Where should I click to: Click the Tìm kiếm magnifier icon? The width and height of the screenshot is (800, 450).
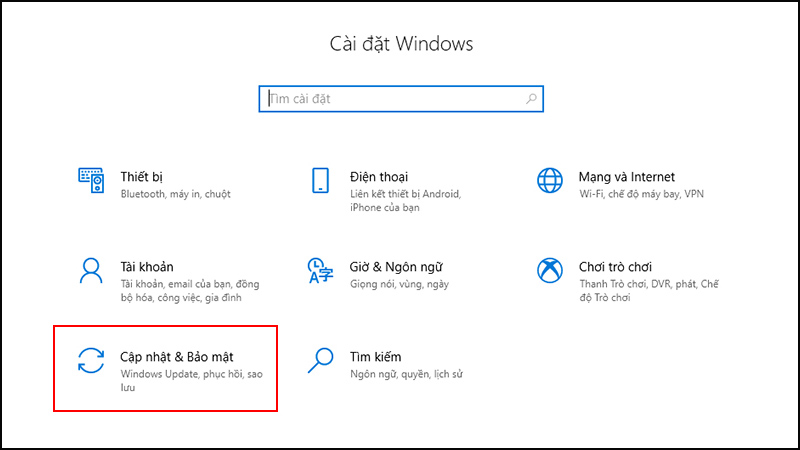pos(320,360)
